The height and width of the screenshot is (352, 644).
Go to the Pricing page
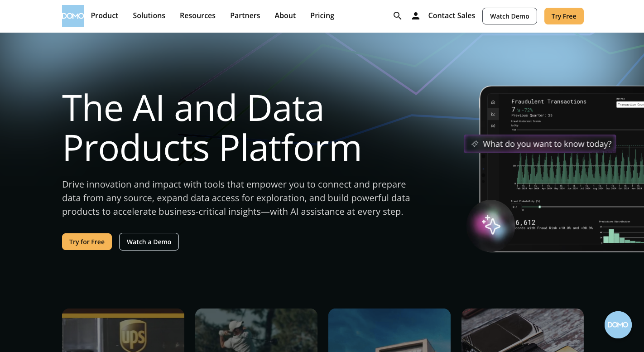click(322, 15)
